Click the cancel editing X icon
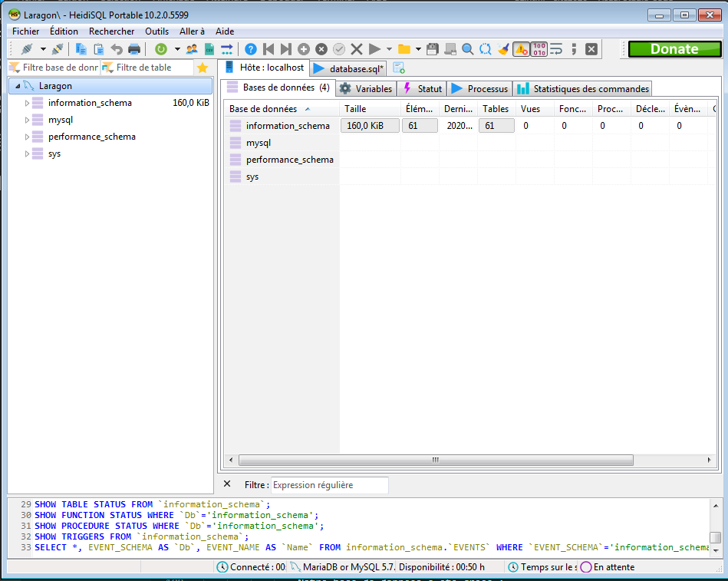Image resolution: width=728 pixels, height=581 pixels. click(357, 49)
